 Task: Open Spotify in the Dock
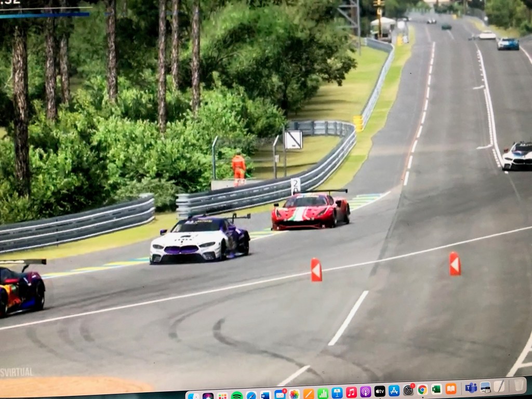(x=237, y=396)
